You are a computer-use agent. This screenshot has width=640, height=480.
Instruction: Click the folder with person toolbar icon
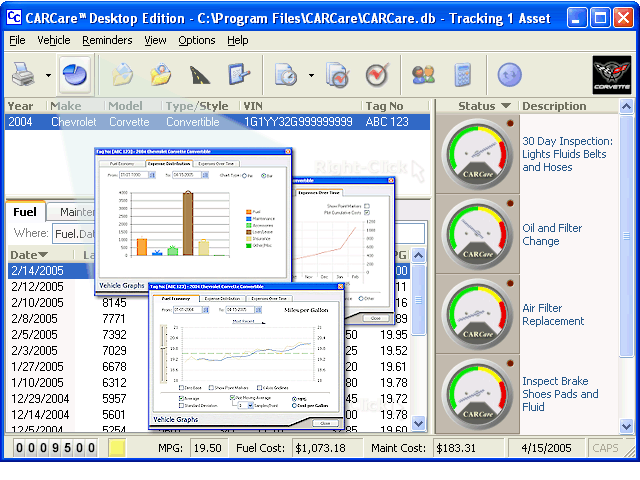(160, 75)
